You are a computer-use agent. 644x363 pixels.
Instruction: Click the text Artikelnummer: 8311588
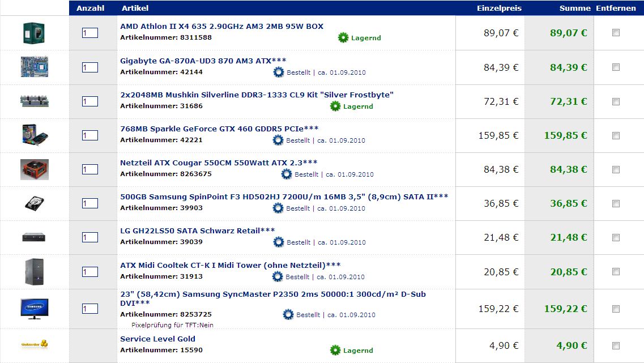click(166, 37)
